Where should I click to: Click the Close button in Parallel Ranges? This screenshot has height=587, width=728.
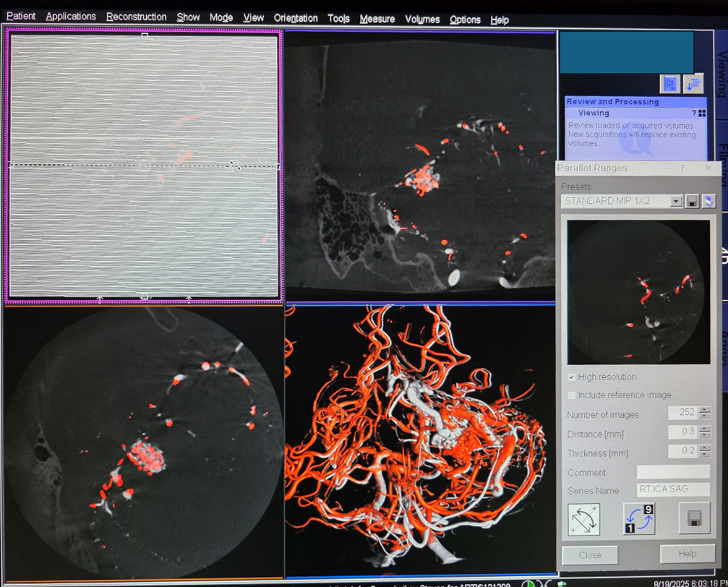590,555
